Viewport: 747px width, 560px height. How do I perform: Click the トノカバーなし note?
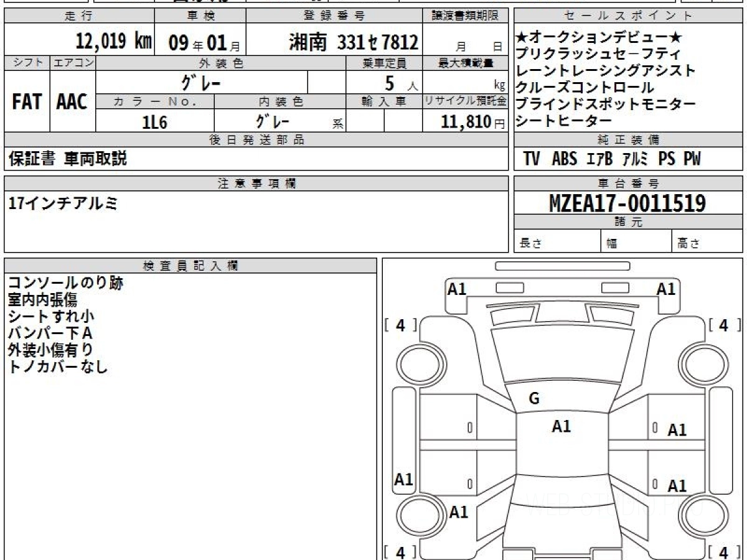(58, 367)
